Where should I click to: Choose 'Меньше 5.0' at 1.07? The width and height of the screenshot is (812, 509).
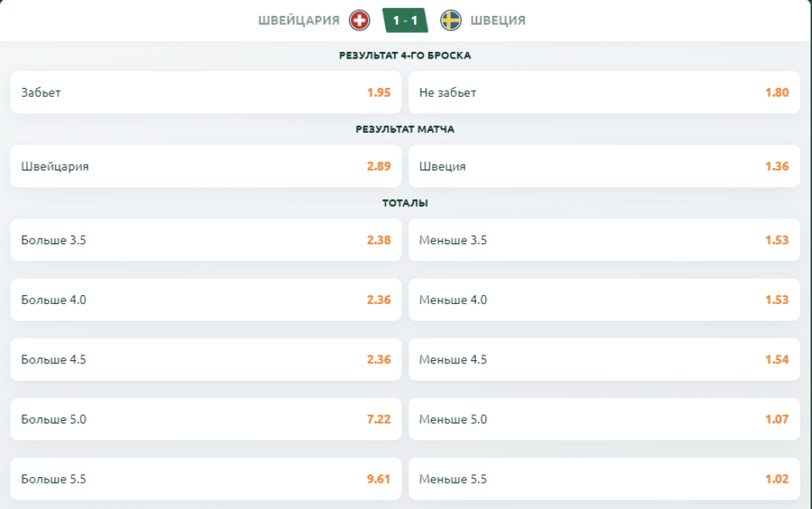[604, 419]
